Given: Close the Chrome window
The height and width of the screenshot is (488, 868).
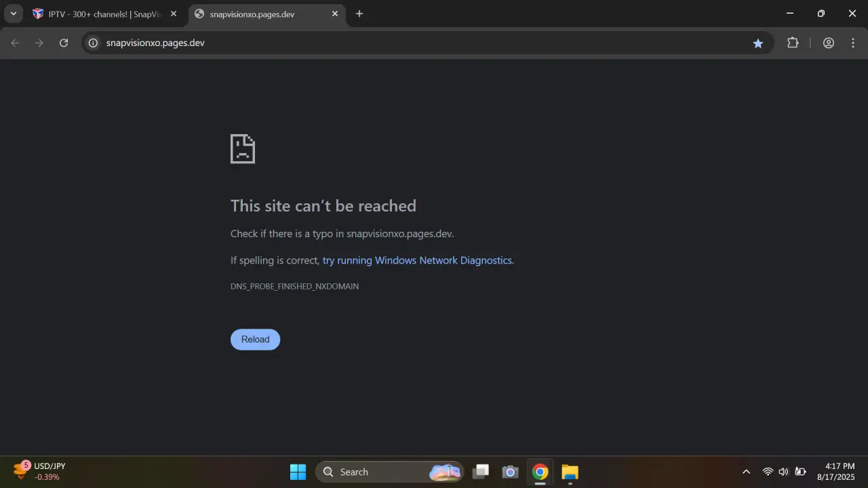Looking at the screenshot, I should click(x=852, y=14).
